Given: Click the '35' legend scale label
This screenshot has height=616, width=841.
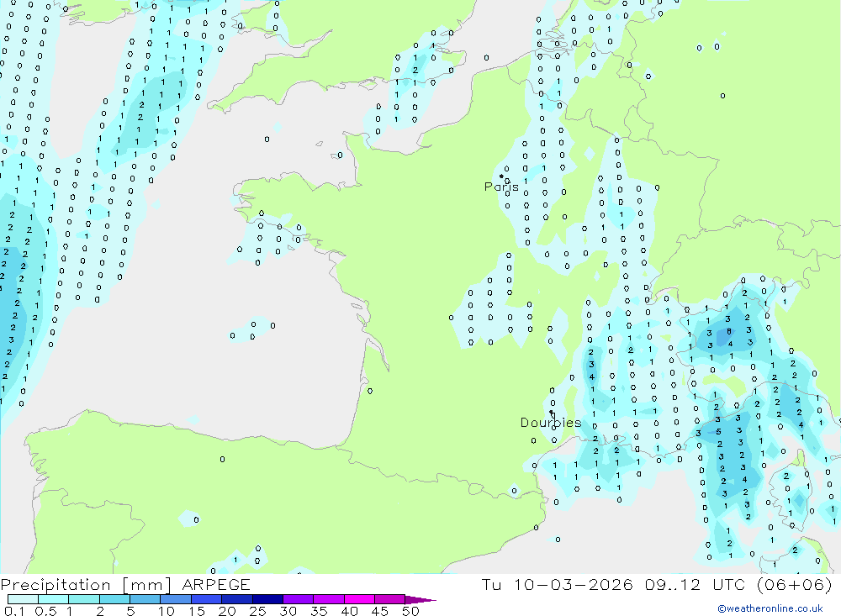Looking at the screenshot, I should [319, 611].
